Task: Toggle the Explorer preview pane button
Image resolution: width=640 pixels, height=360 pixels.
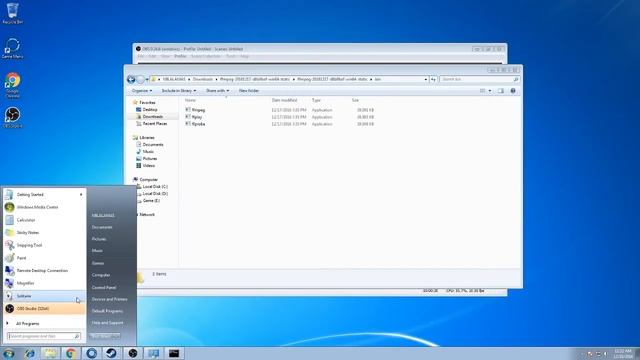Action: (x=501, y=91)
